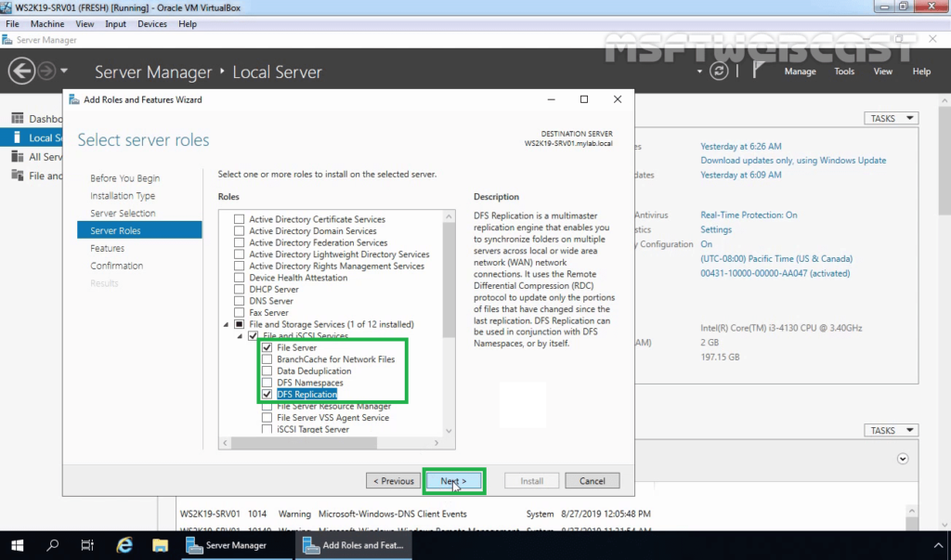Open the Windows Start menu
Image resolution: width=951 pixels, height=560 pixels.
(17, 545)
